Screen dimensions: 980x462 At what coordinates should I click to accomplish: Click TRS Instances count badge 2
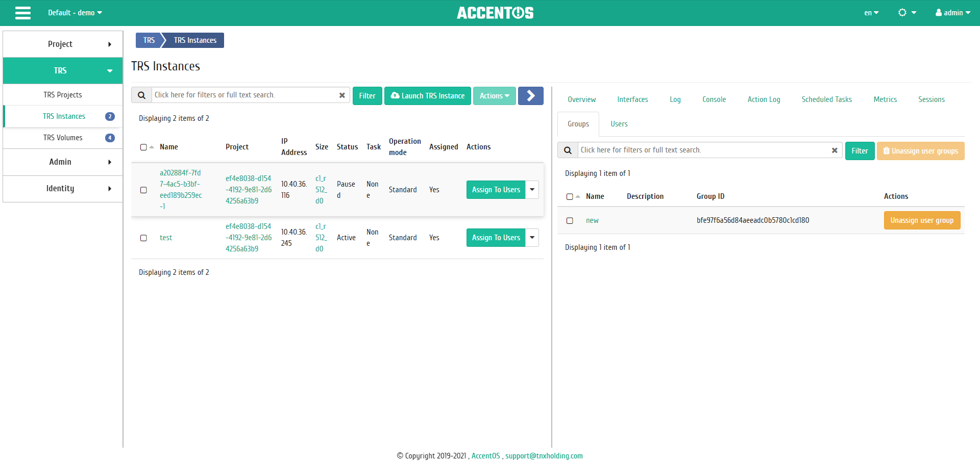click(x=110, y=116)
